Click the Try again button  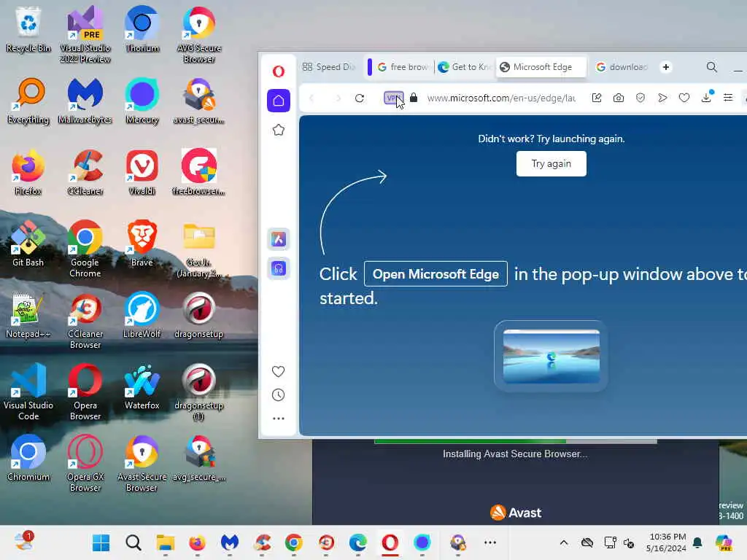pos(551,164)
